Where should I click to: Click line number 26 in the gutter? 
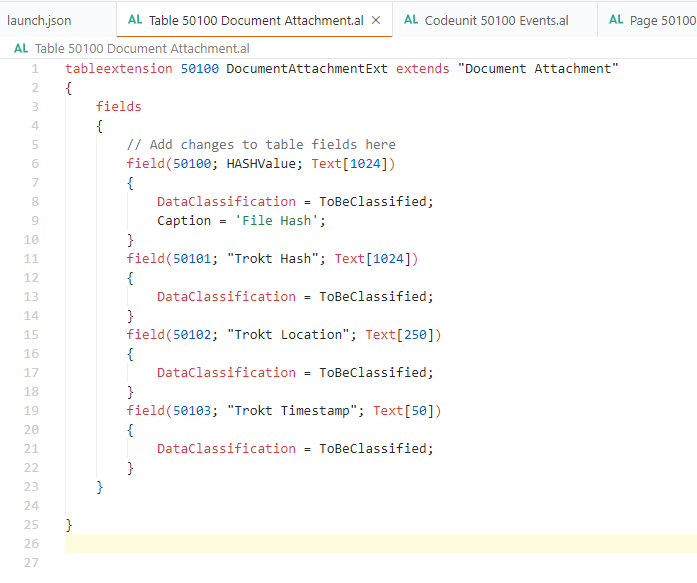[x=31, y=544]
